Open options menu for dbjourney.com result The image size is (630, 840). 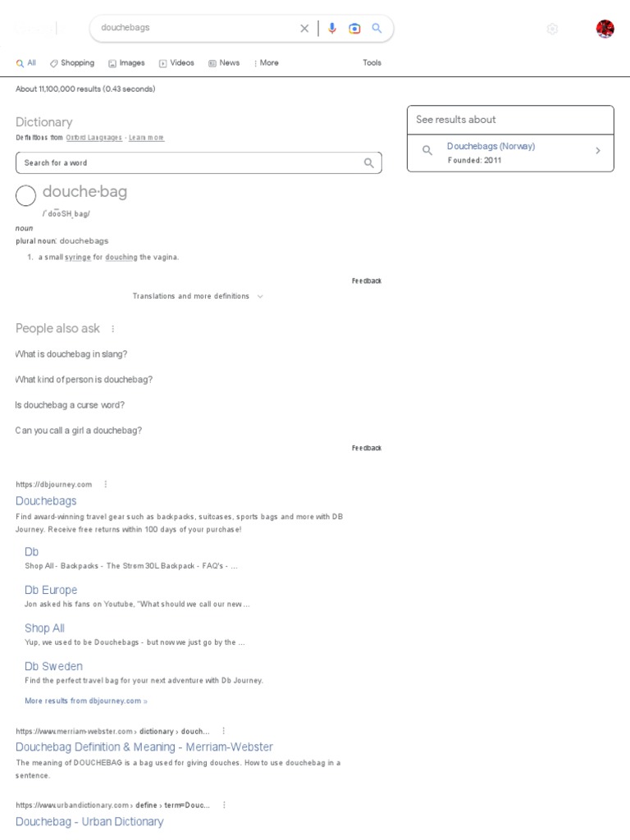coord(106,484)
